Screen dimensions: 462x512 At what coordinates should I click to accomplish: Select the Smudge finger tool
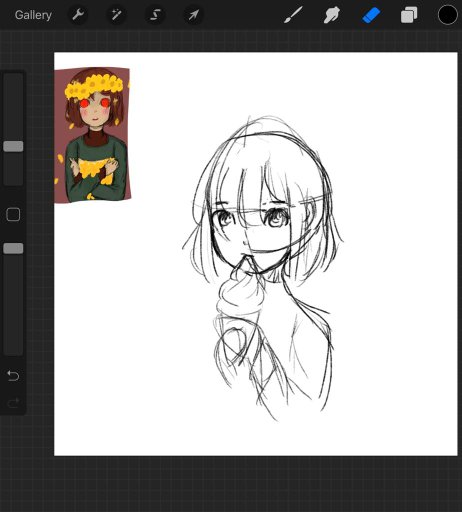332,15
